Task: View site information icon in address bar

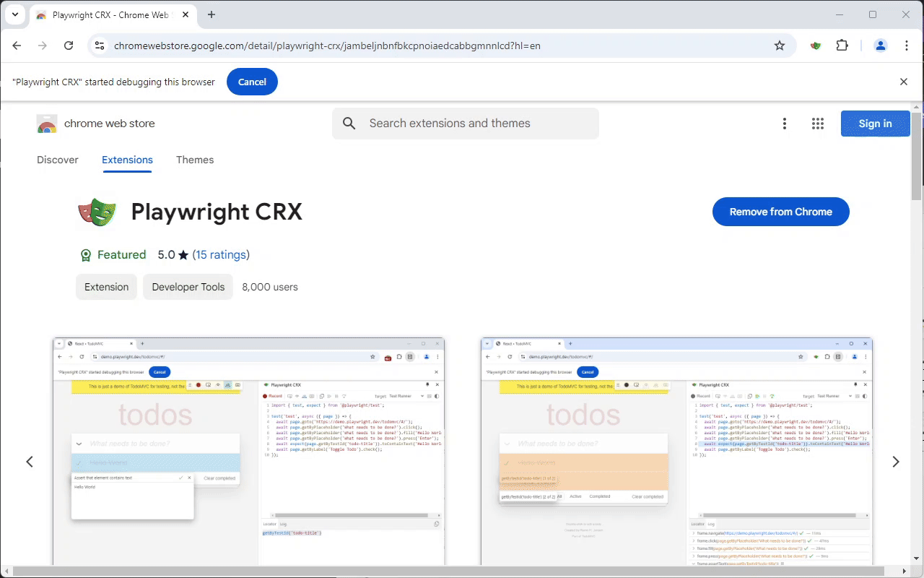Action: [100, 46]
